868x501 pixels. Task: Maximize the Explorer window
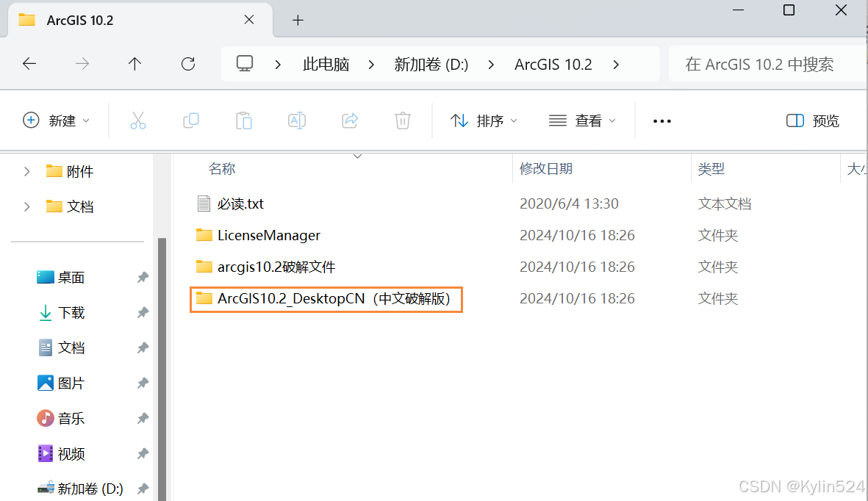[x=789, y=10]
